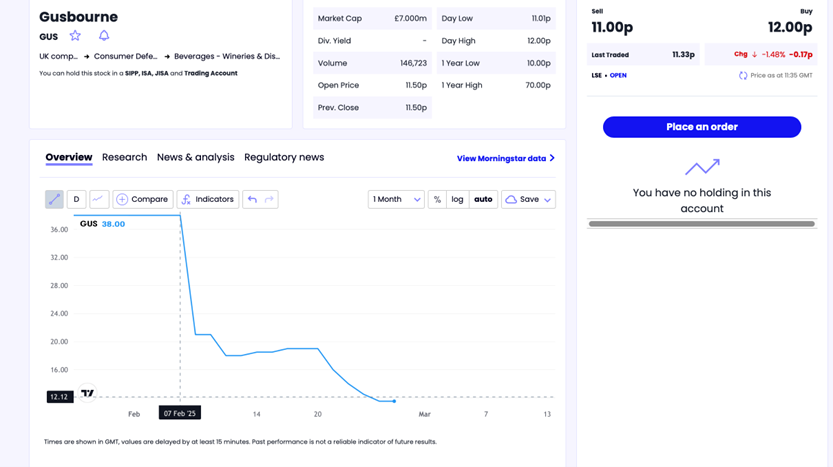Refresh the price using the refresh icon
The width and height of the screenshot is (833, 467).
[743, 75]
